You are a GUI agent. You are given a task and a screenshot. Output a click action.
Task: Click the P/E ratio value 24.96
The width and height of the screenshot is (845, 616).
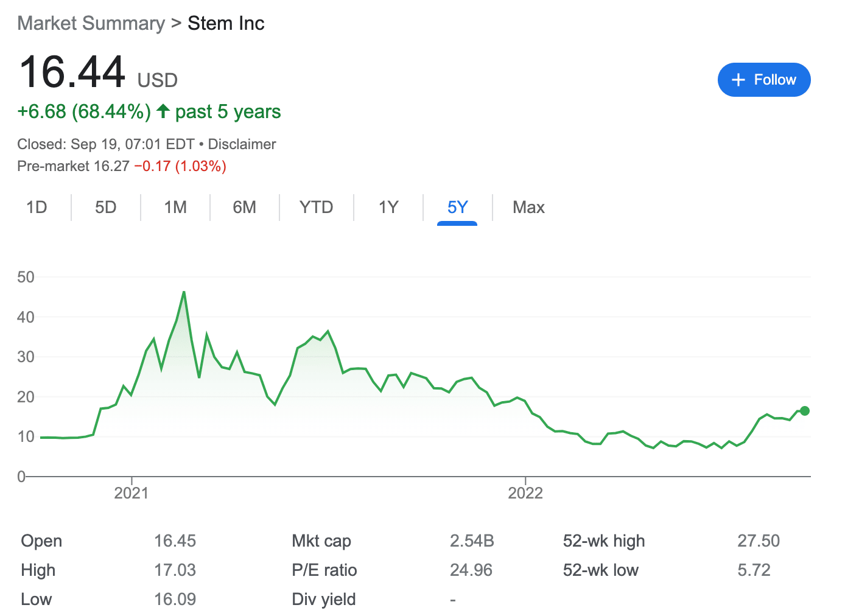[x=471, y=570]
